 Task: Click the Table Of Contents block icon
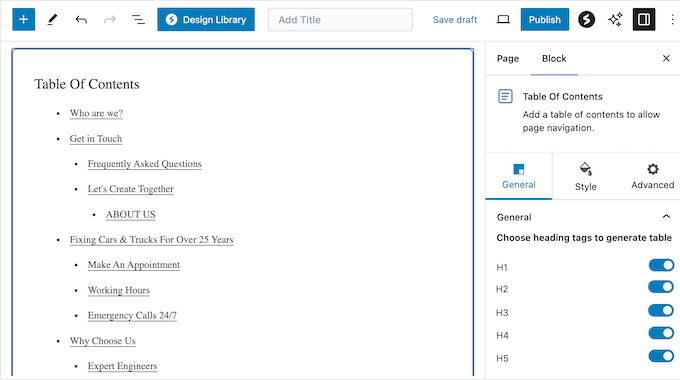(x=505, y=96)
